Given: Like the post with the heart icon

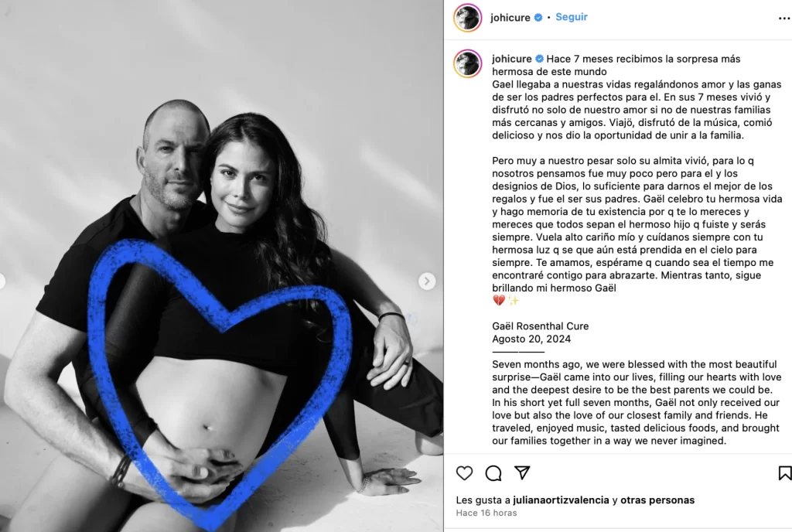Looking at the screenshot, I should (464, 473).
